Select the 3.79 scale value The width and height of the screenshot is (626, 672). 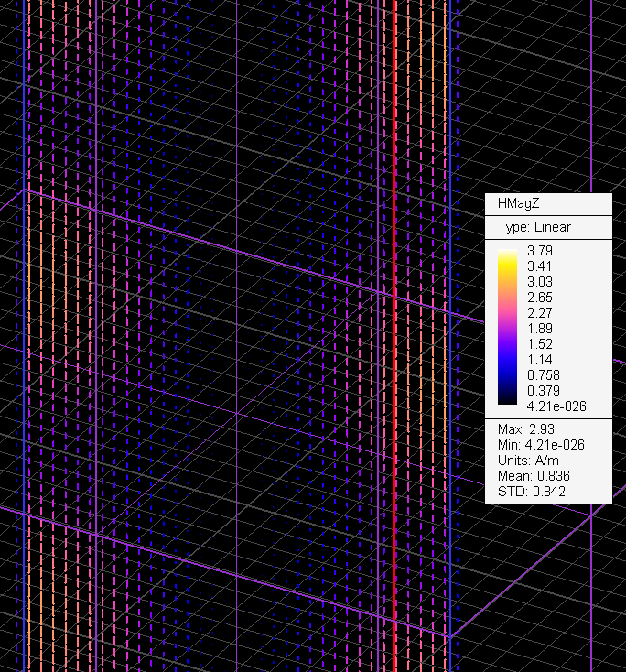point(540,250)
